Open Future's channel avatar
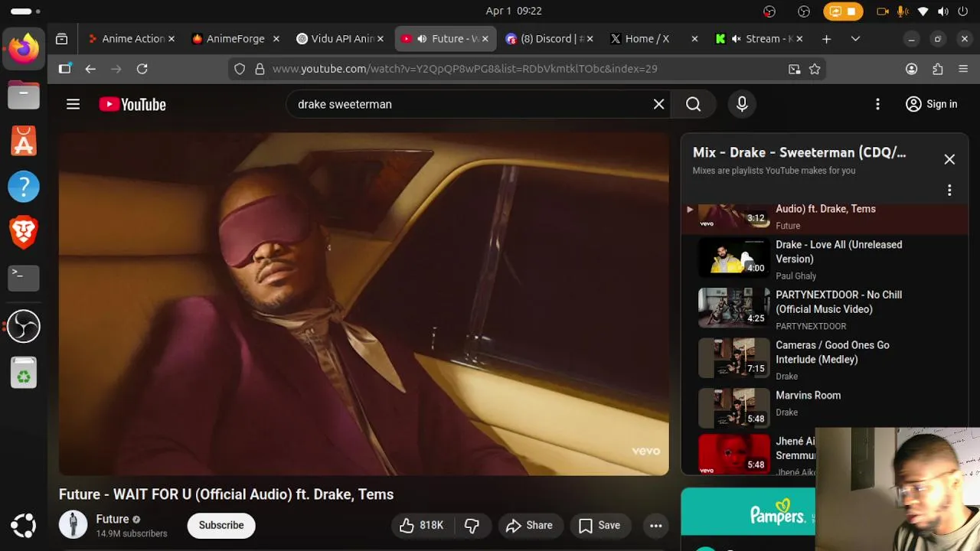The height and width of the screenshot is (551, 980). 73,525
